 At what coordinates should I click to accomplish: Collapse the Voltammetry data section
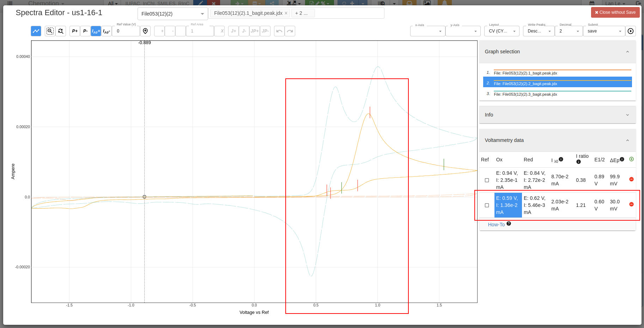627,140
